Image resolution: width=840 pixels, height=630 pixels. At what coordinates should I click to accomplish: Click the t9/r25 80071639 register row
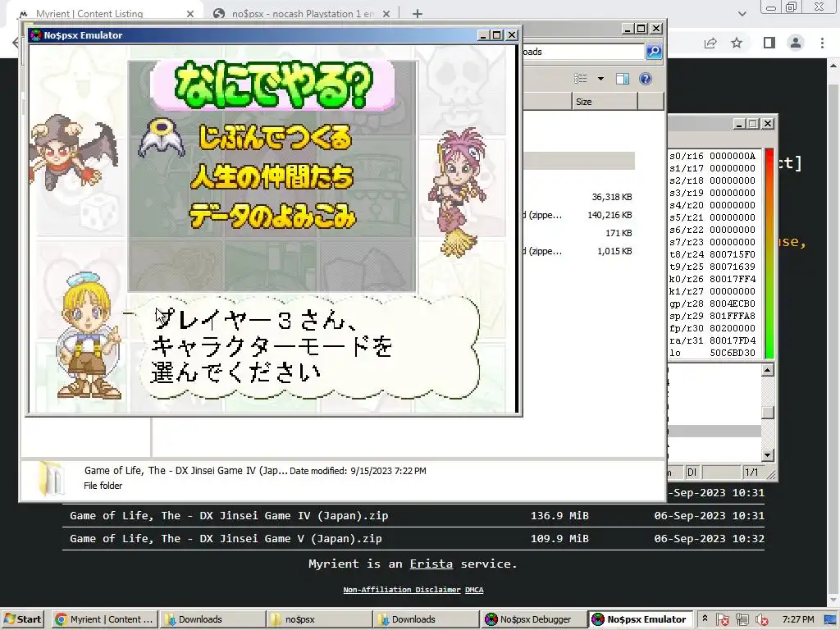713,267
